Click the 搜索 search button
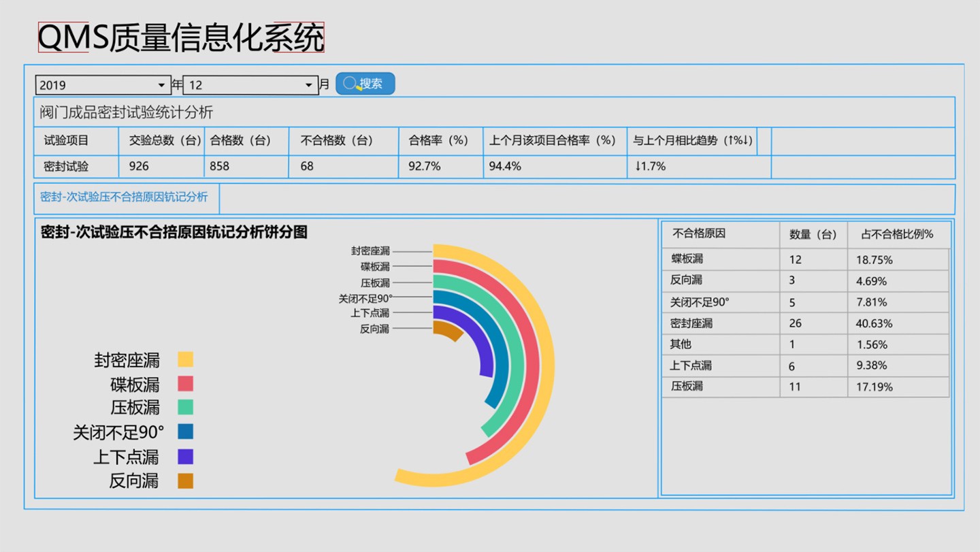The width and height of the screenshot is (980, 552). [365, 84]
